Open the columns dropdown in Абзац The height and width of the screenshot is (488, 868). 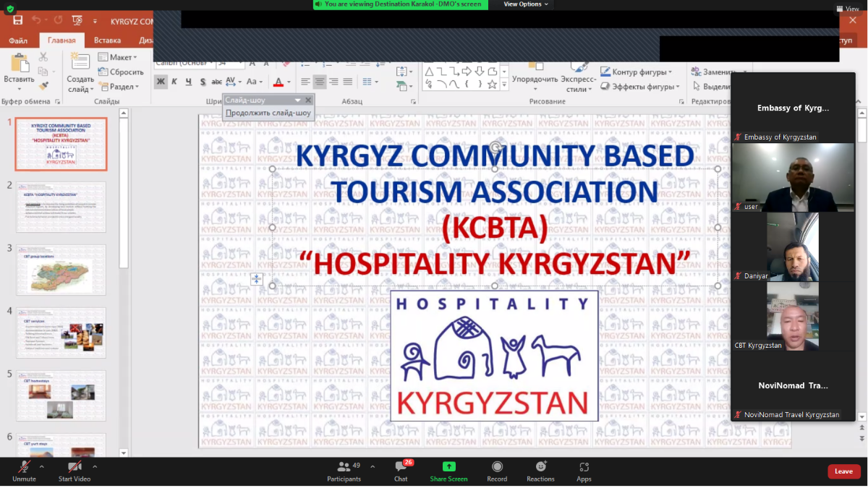pos(370,82)
